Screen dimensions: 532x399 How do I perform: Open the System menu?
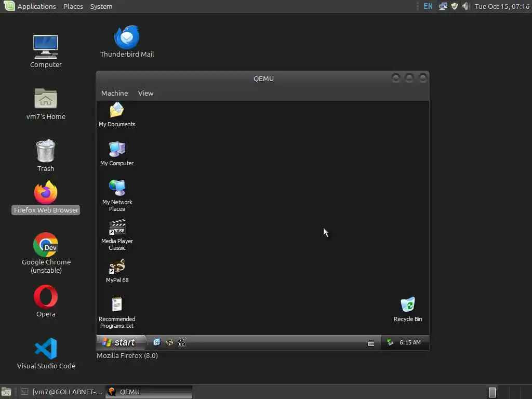(101, 6)
